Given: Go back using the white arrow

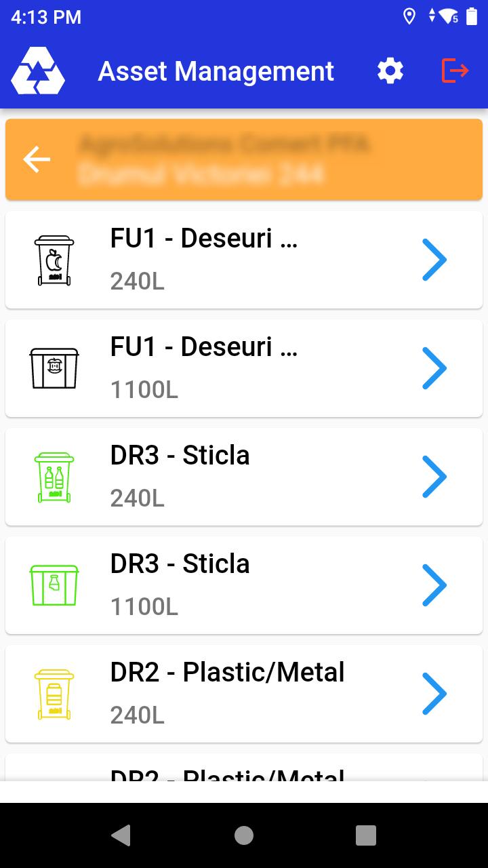Looking at the screenshot, I should click(x=37, y=159).
